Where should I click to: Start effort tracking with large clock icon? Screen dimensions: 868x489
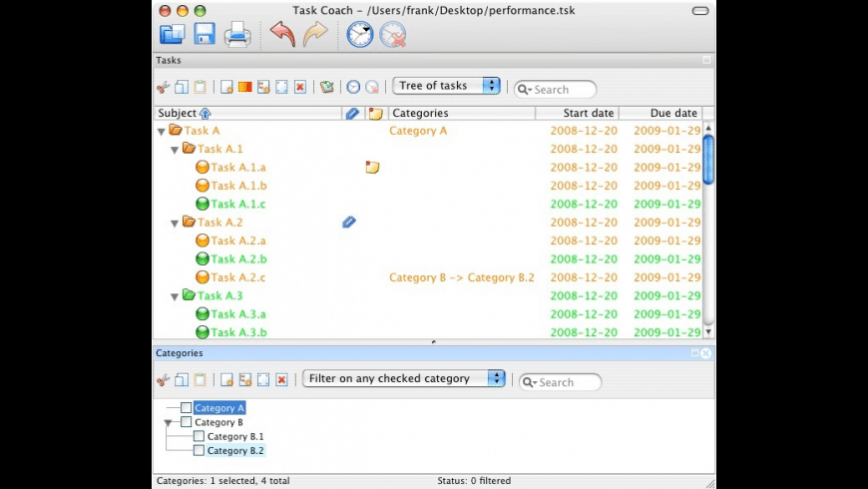pyautogui.click(x=360, y=34)
